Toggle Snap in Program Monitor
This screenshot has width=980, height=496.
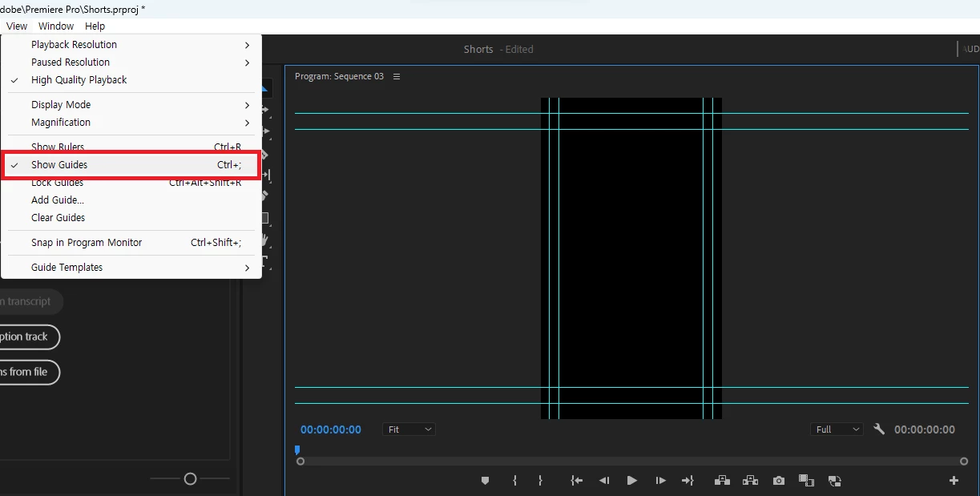coord(131,243)
